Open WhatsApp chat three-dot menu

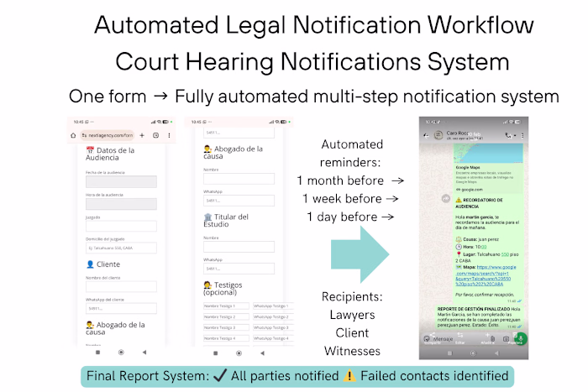522,136
